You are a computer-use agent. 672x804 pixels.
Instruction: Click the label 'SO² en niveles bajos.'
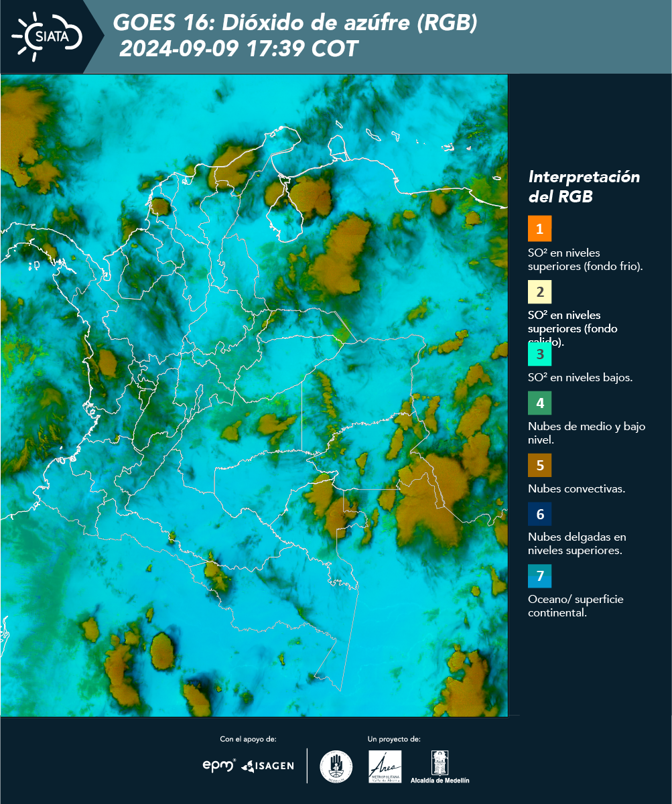click(x=580, y=377)
